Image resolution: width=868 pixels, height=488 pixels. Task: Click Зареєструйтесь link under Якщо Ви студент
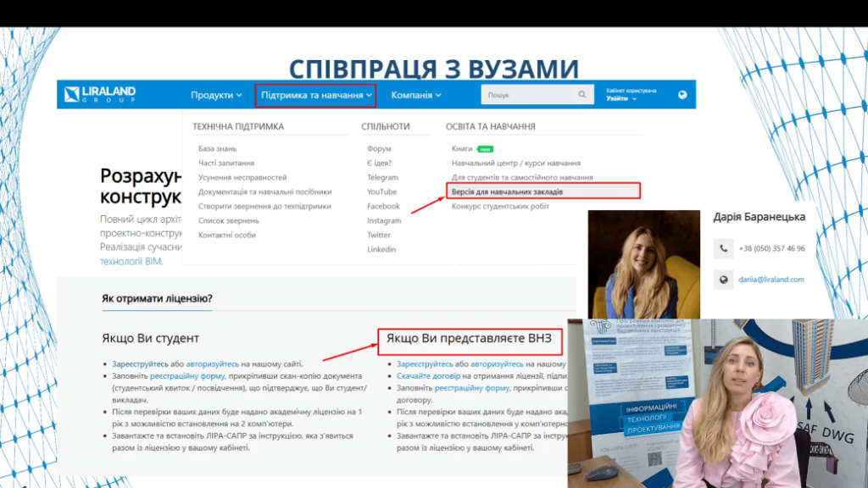140,364
